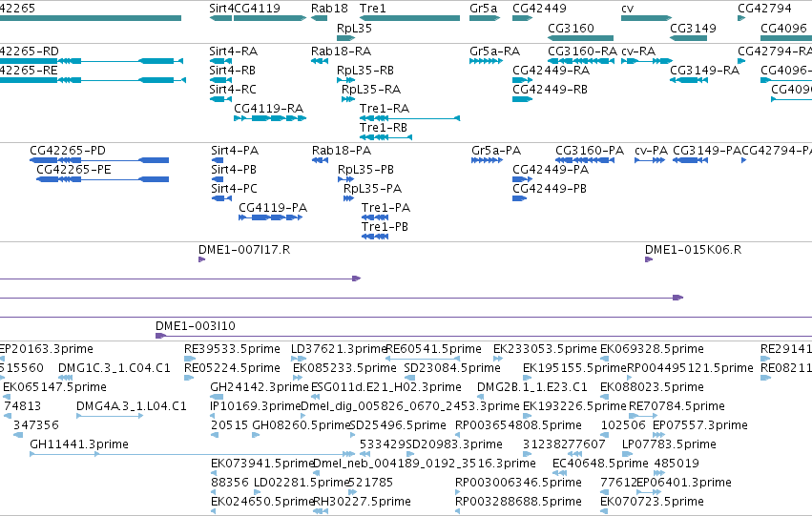Click the Tre1-PA protein
Screen dimensions: 812x516
pyautogui.click(x=375, y=217)
